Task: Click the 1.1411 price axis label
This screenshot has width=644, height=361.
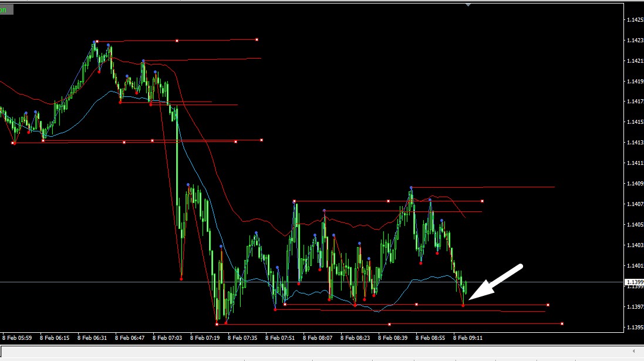Action: (x=635, y=163)
